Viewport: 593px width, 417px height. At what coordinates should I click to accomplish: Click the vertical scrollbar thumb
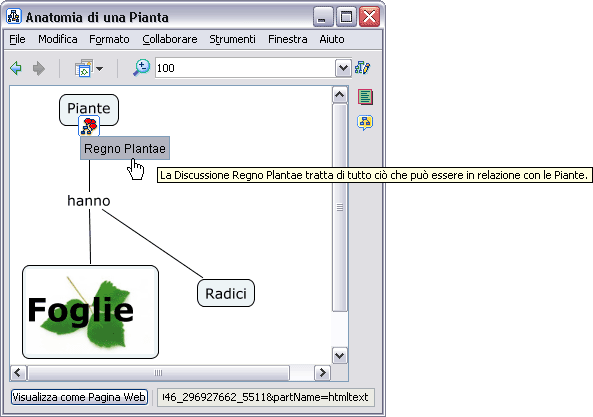[x=340, y=208]
